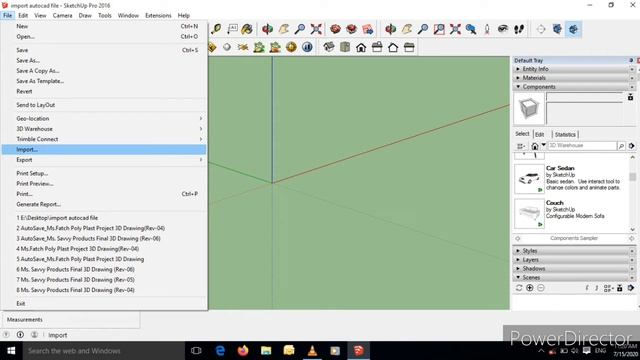Choose Exit from File menu

104,303
